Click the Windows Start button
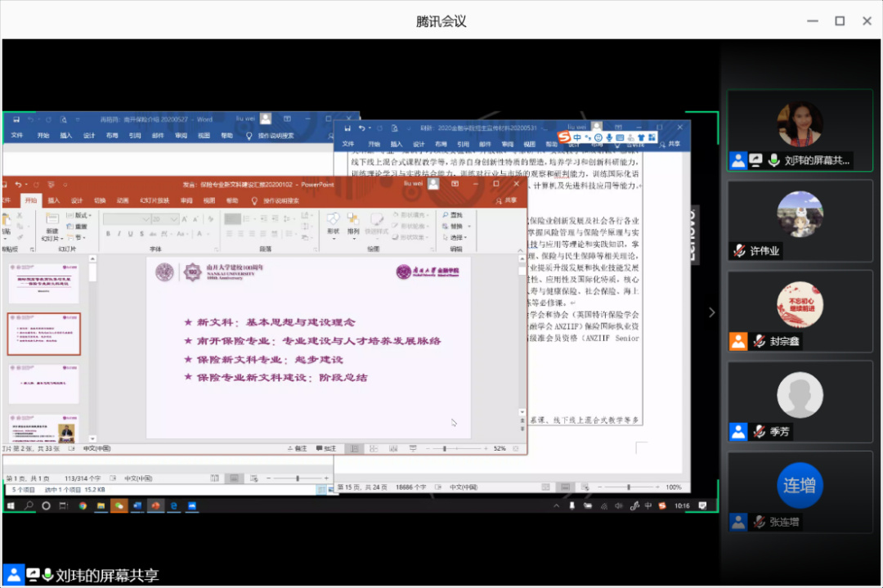Image resolution: width=883 pixels, height=588 pixels. click(11, 505)
